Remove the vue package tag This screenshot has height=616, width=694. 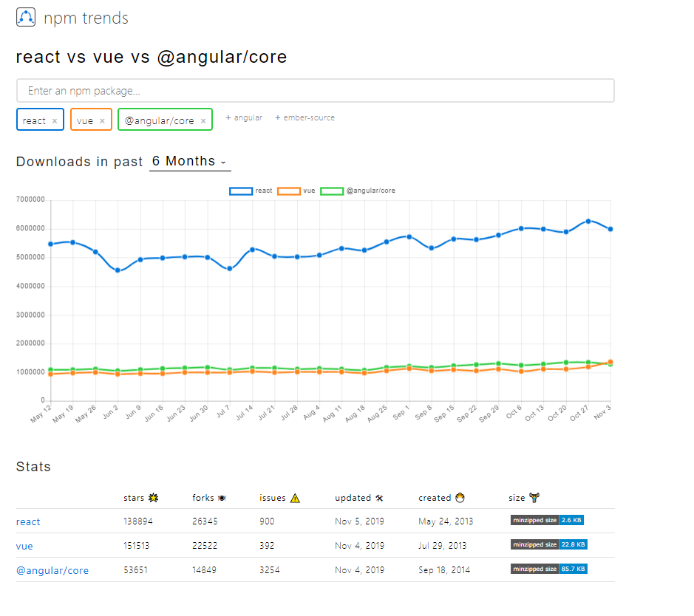102,120
